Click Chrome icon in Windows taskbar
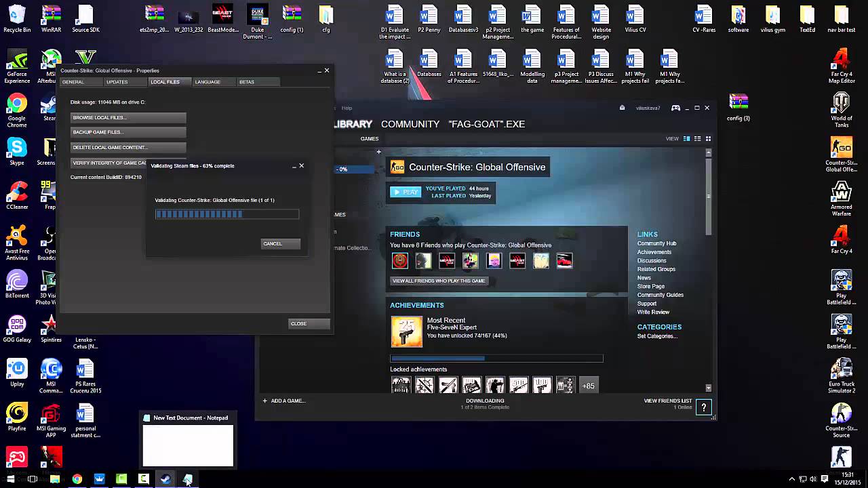Viewport: 868px width, 488px height. pos(77,479)
